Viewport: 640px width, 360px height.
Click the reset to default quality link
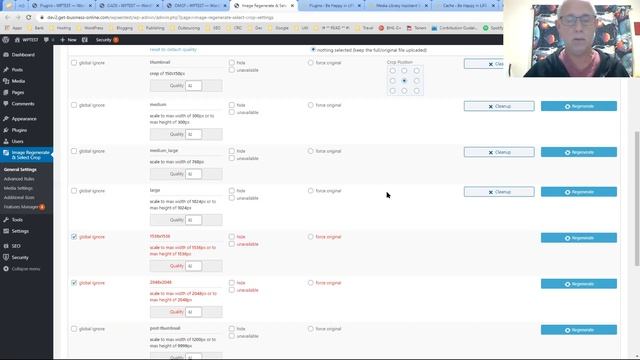(173, 49)
